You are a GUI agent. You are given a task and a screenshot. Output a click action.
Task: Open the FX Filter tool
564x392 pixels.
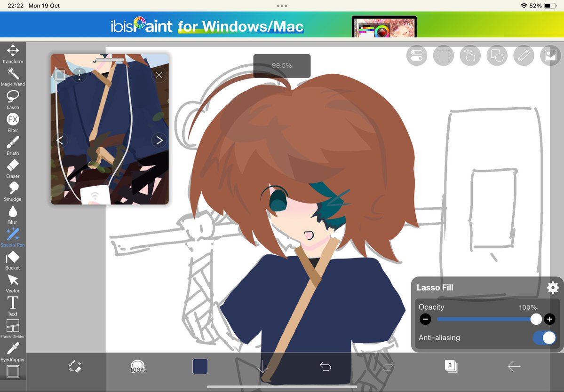pos(13,123)
